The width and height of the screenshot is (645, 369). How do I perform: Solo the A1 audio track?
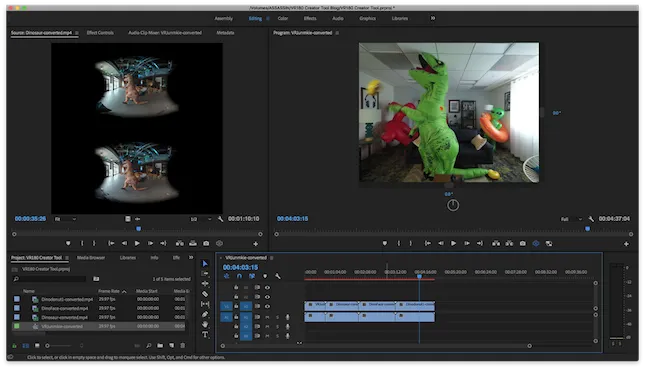click(277, 317)
